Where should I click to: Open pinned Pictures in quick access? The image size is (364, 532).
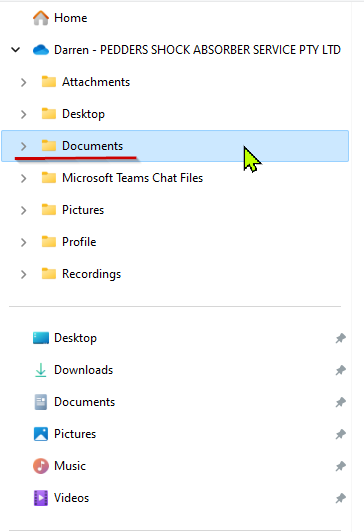(x=75, y=434)
